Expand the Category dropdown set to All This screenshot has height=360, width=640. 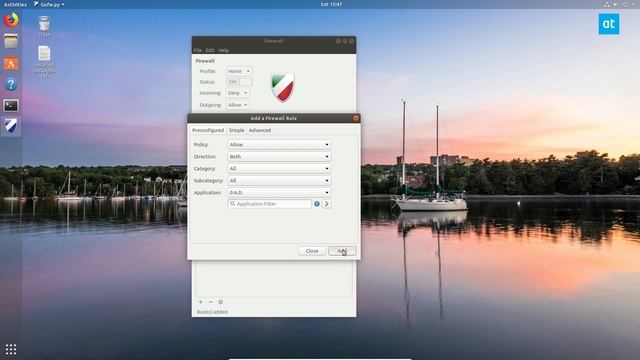(279, 169)
